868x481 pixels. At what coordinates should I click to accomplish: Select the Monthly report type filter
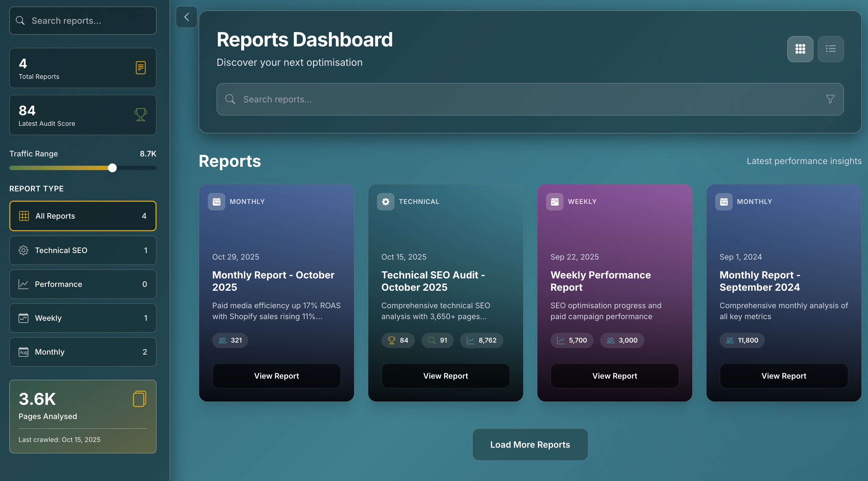click(83, 352)
